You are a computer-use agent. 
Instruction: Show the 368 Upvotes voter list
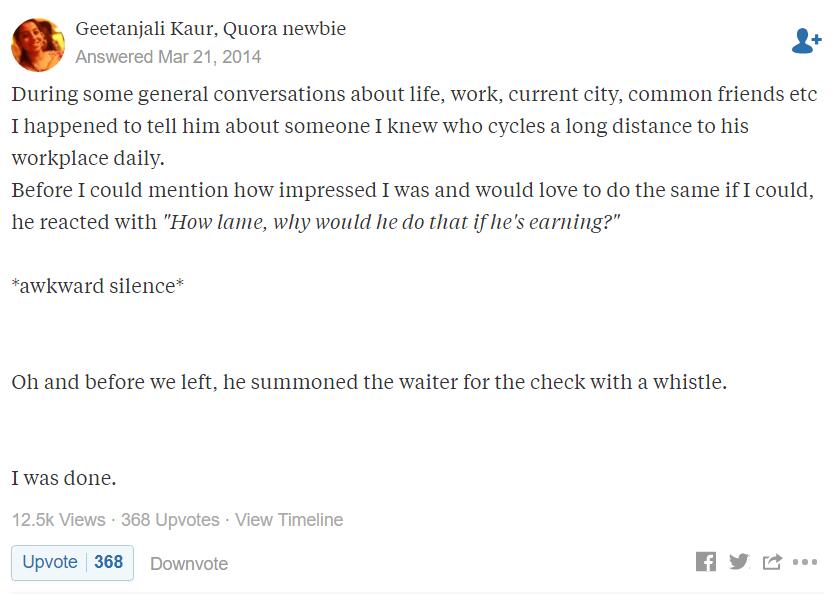[170, 519]
